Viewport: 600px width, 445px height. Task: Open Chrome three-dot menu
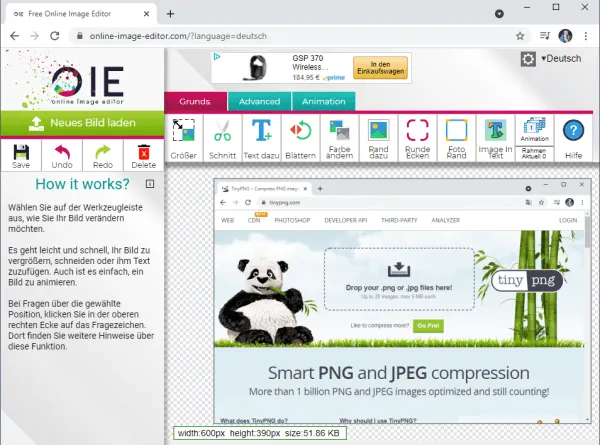[x=585, y=36]
